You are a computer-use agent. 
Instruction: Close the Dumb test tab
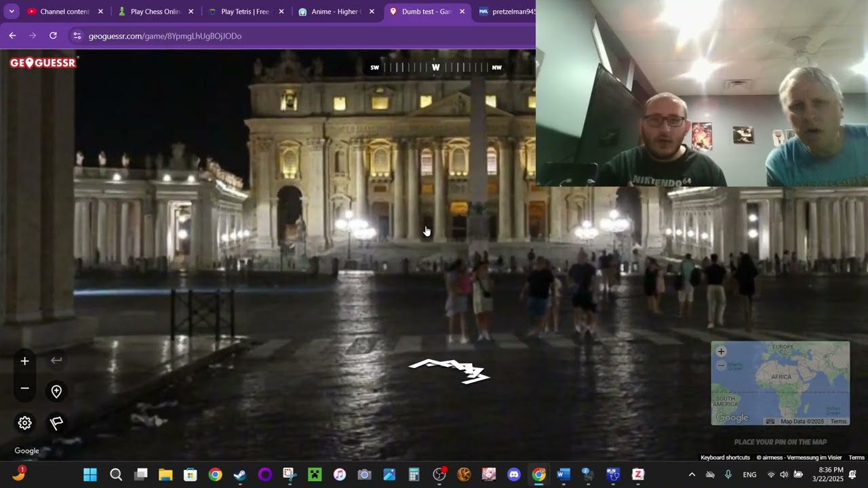[462, 12]
